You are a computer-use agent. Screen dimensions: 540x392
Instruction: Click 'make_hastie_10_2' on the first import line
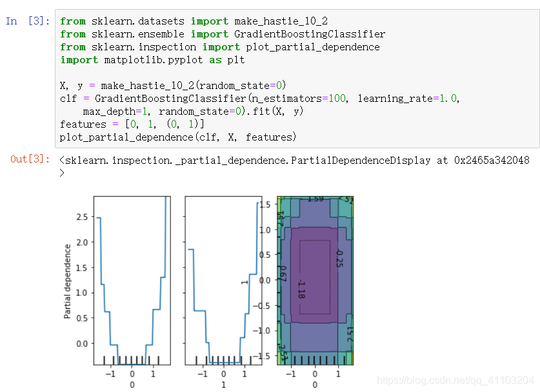tap(281, 21)
